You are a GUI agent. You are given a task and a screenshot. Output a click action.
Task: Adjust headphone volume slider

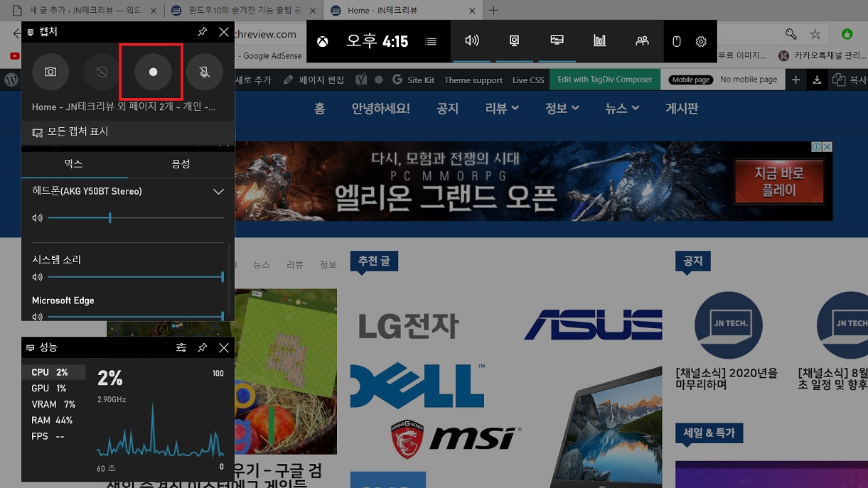136,218
